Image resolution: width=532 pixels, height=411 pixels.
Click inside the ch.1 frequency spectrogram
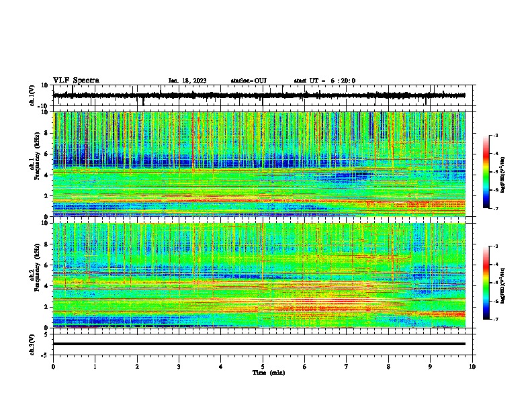coord(259,164)
